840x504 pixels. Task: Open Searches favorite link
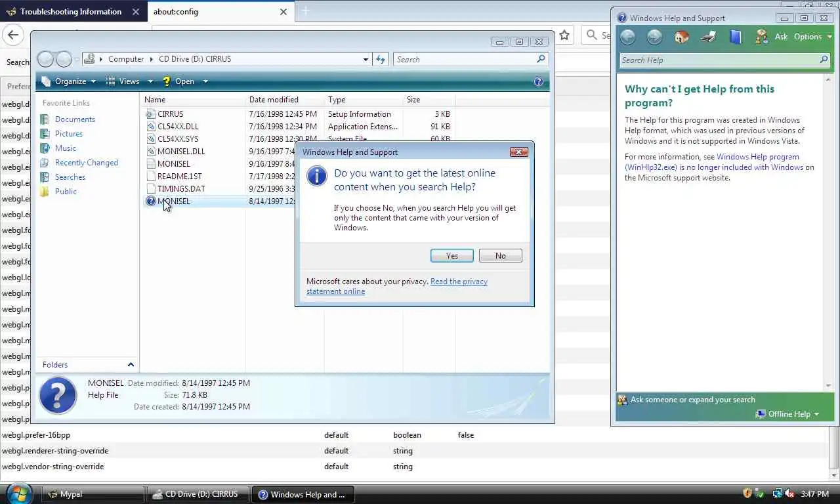[x=70, y=177]
